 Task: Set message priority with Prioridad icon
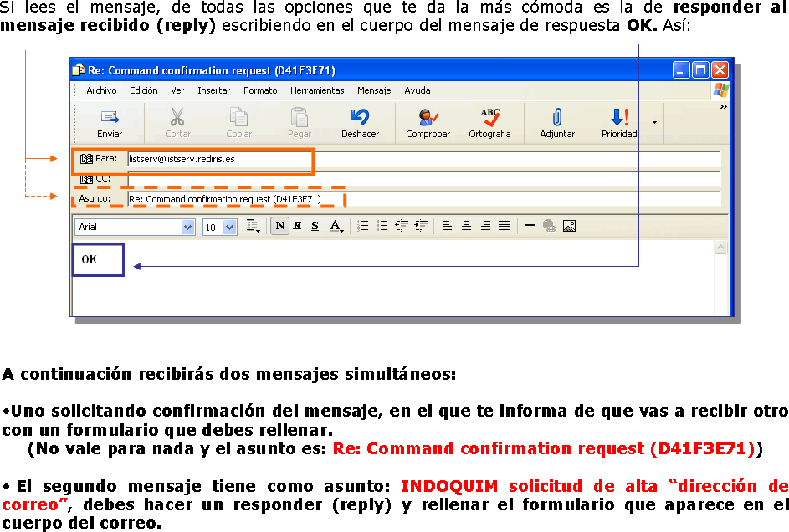tap(618, 123)
